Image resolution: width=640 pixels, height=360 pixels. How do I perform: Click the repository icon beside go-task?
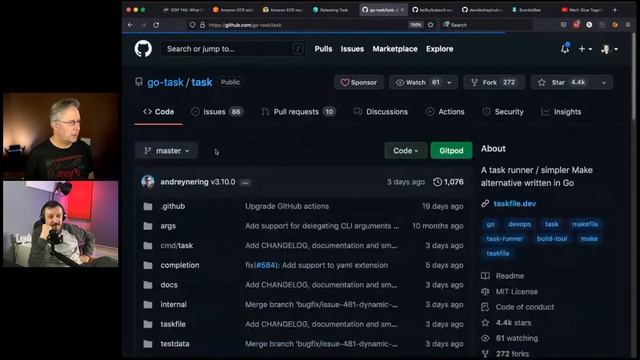pos(139,82)
